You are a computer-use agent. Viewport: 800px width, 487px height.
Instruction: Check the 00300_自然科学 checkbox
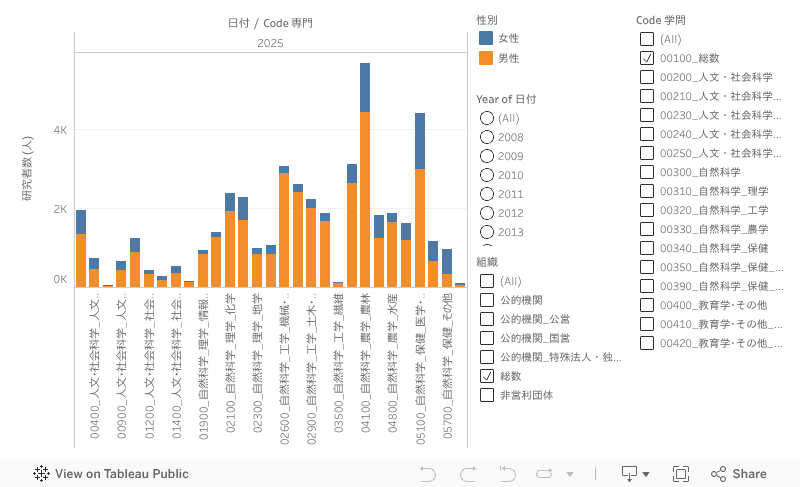tap(647, 172)
